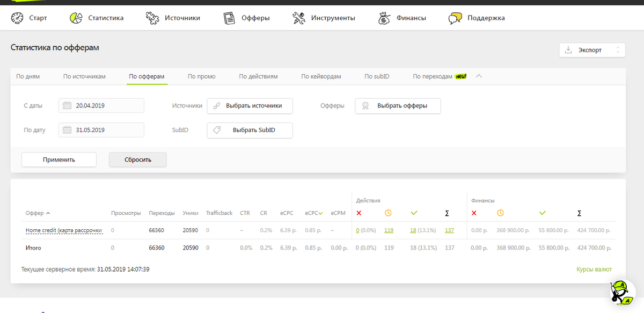
Task: Click the download icon in Экспорт
Action: pyautogui.click(x=568, y=50)
